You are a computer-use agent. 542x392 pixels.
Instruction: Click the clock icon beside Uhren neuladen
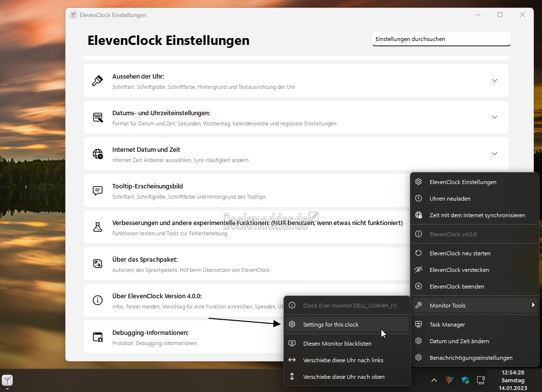tap(418, 198)
